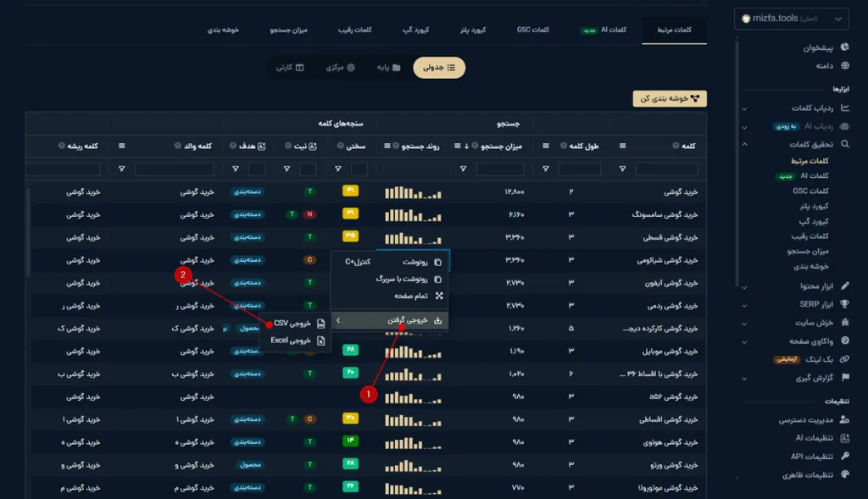This screenshot has width=868, height=499.
Task: Click the کلمه column filter input field
Action: point(666,169)
